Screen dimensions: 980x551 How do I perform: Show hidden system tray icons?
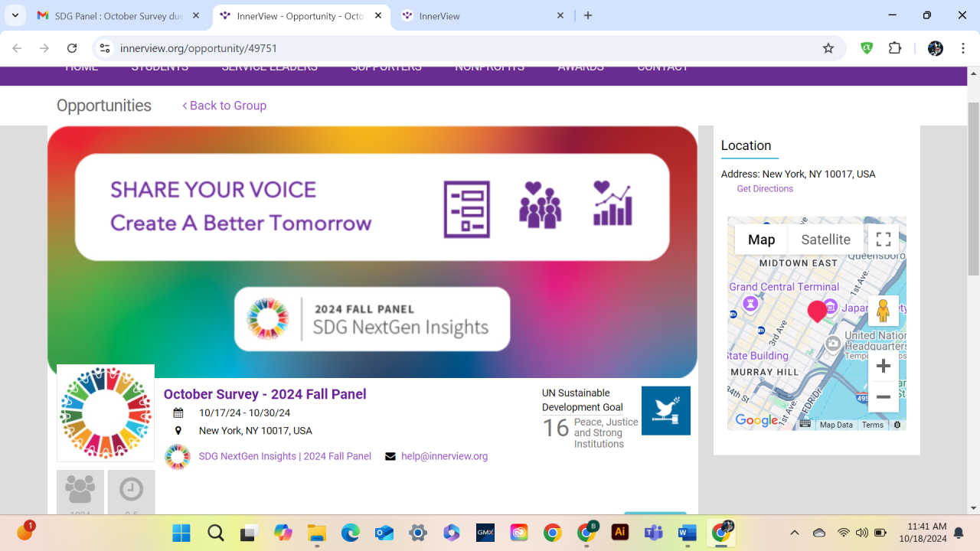(x=794, y=533)
